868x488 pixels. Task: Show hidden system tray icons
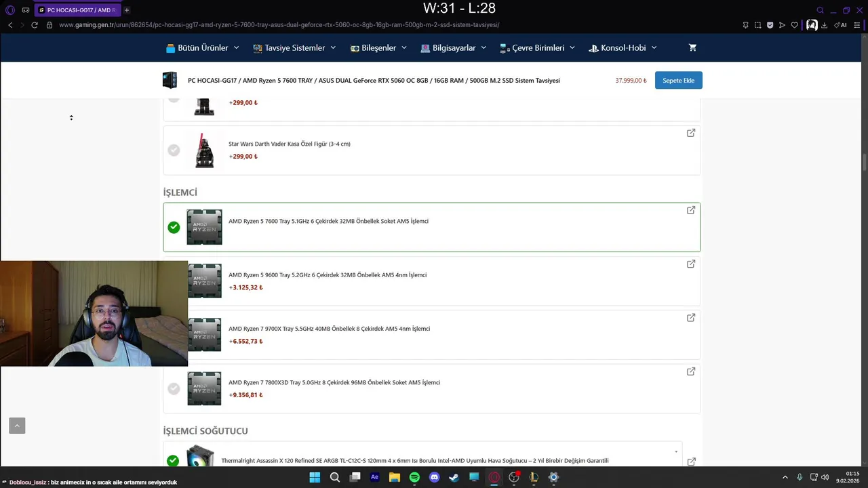[x=785, y=477]
